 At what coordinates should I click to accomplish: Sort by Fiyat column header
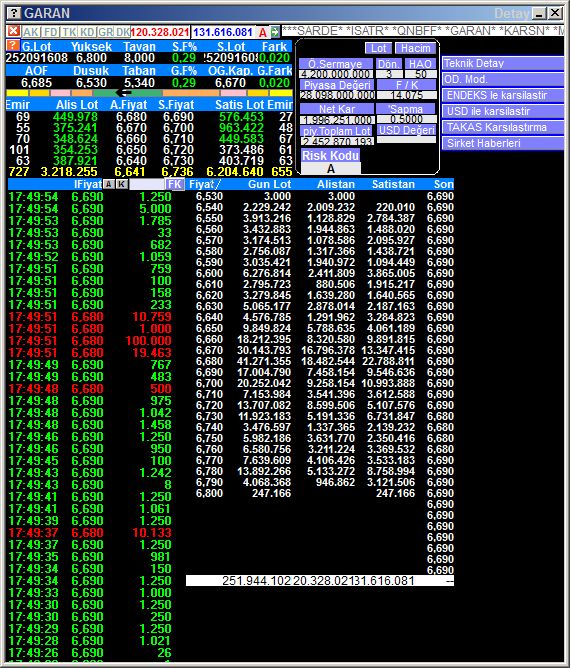[204, 184]
